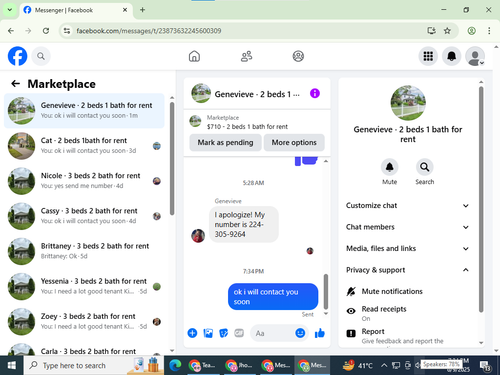500x375 pixels.
Task: Open the Facebook search magnifier
Action: pos(41,56)
